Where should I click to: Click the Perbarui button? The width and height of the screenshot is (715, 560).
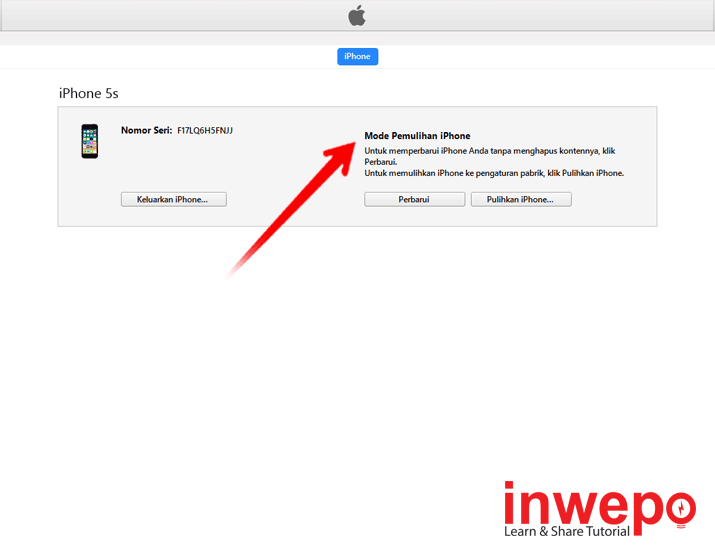pyautogui.click(x=414, y=199)
